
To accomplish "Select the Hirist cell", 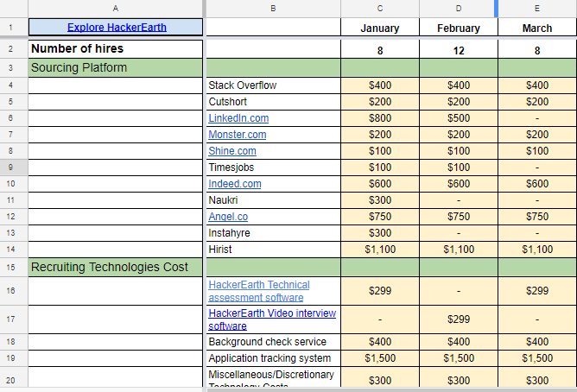I will (273, 250).
